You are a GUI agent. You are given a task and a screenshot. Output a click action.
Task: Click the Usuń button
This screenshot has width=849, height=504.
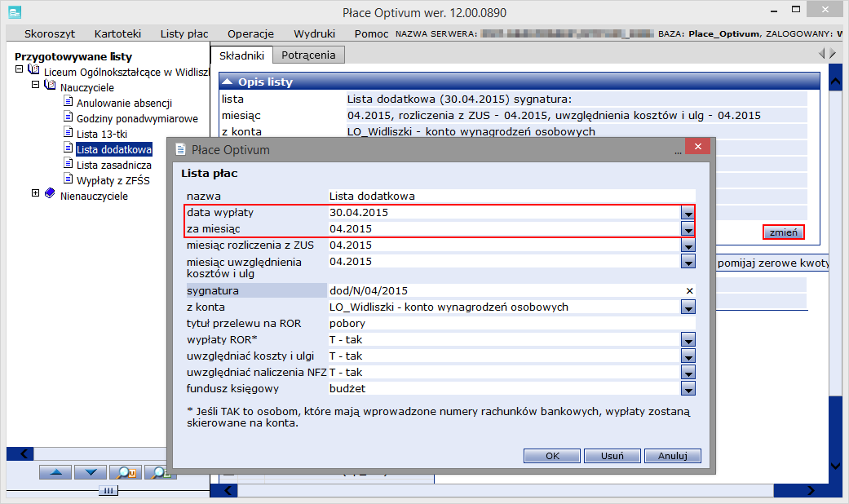click(612, 456)
